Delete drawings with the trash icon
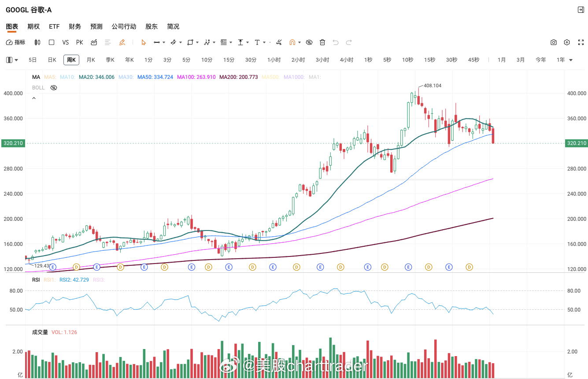 [x=322, y=42]
